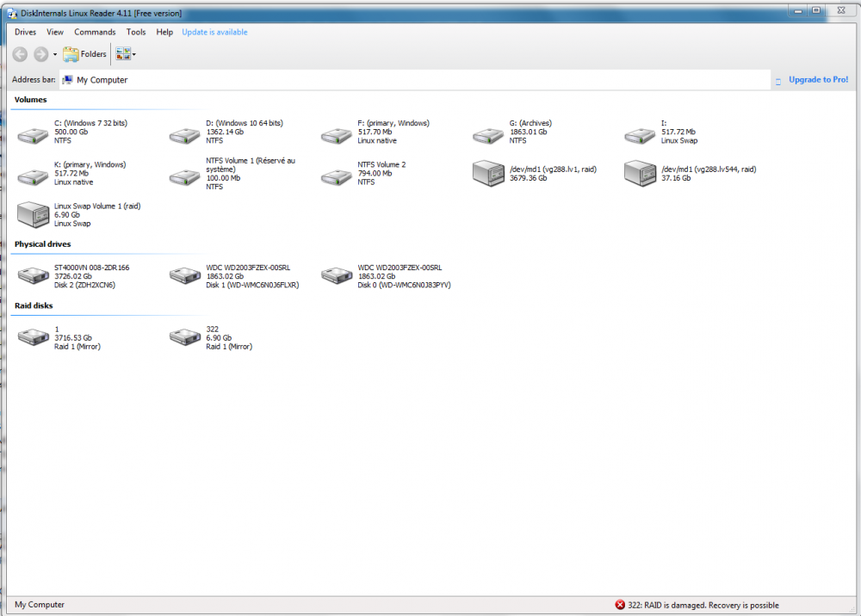Open the navigation history dropdown arrow
Viewport: 861px width, 616px height.
pos(55,54)
